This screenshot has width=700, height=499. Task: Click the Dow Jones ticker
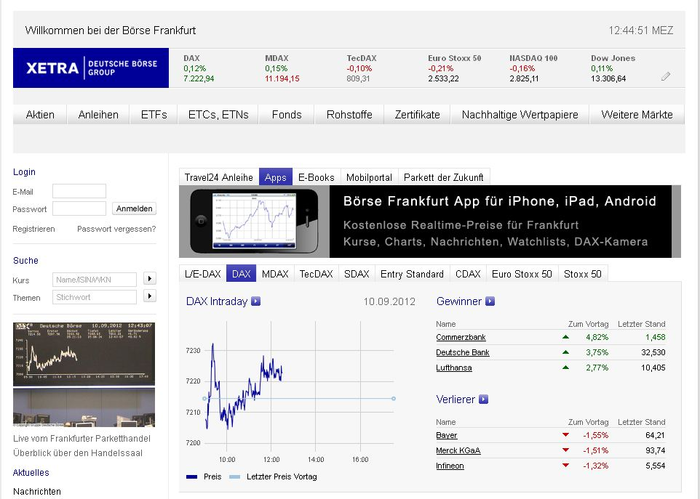613,68
